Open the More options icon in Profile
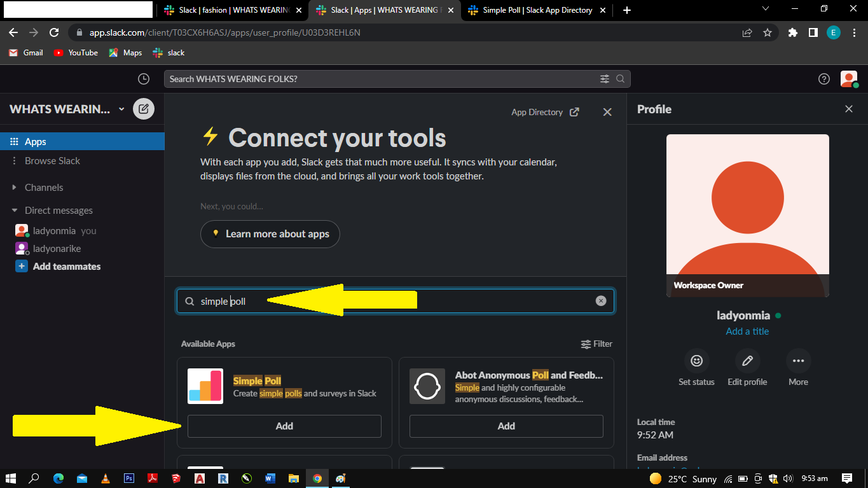Screen dimensions: 868x488 point(799,361)
